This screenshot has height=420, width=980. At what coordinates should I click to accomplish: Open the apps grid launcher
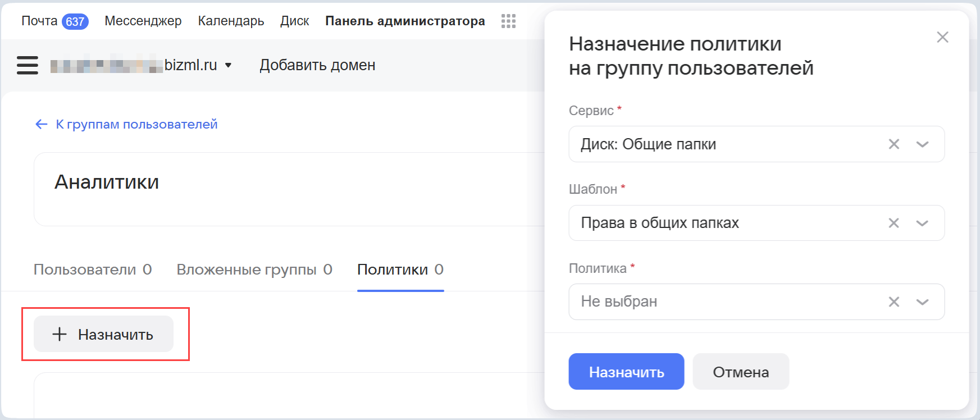(508, 21)
